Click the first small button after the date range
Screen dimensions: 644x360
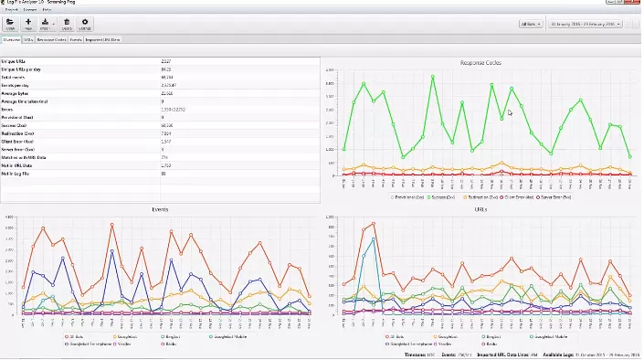click(x=628, y=25)
